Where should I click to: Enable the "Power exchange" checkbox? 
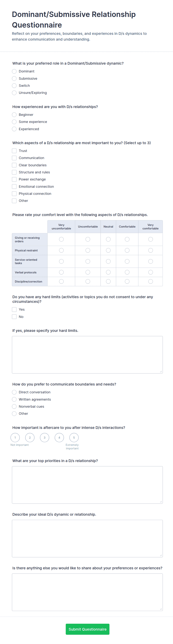click(14, 179)
